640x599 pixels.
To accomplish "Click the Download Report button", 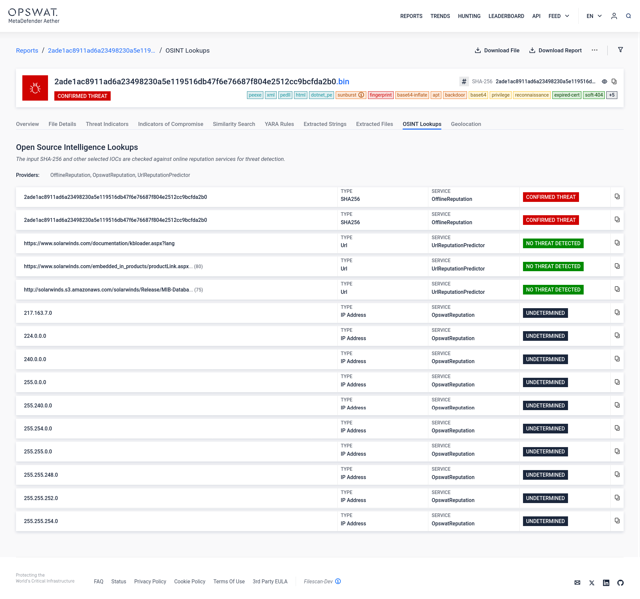I will tap(555, 50).
